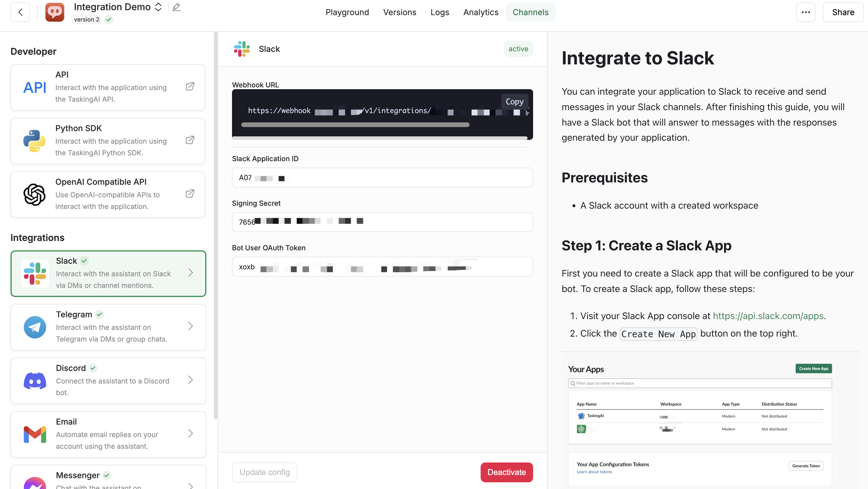Click the Gmail logo in Email card
Screen dimensions: 868x489
pos(35,435)
